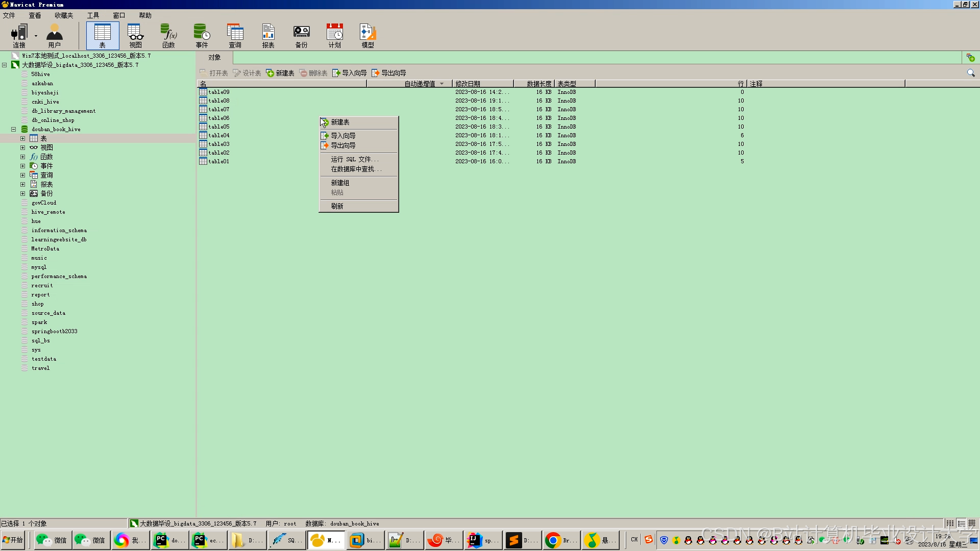Expand the 查询 tree node
980x551 pixels.
point(22,176)
